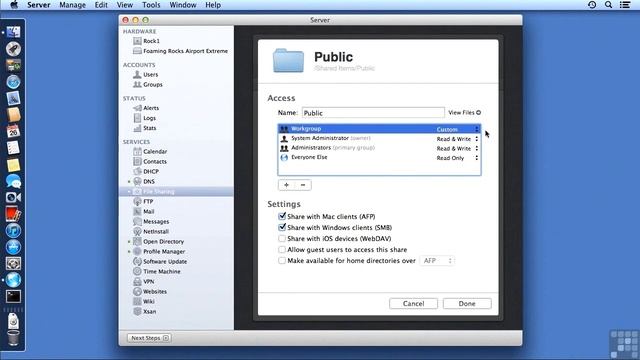The image size is (640, 360).
Task: Select the Time Machine service
Action: (157, 271)
